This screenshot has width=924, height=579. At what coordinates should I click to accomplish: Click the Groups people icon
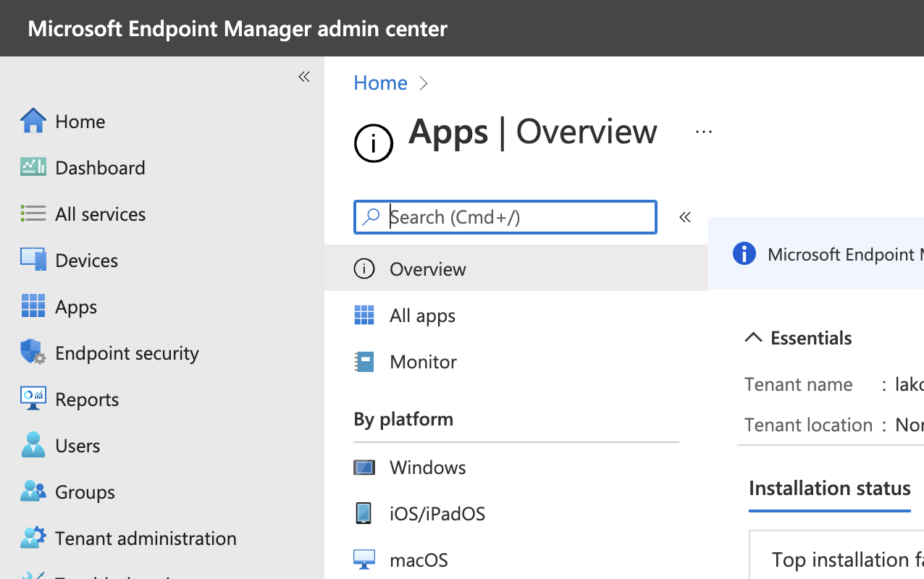33,491
